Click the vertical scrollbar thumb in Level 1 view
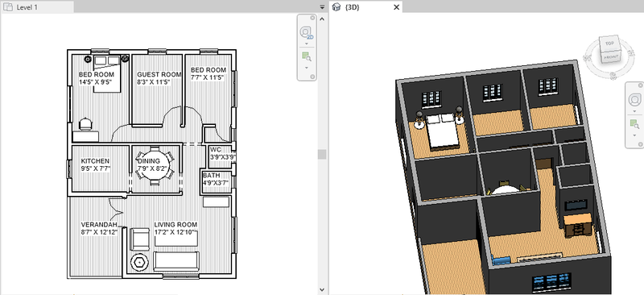 (x=323, y=154)
